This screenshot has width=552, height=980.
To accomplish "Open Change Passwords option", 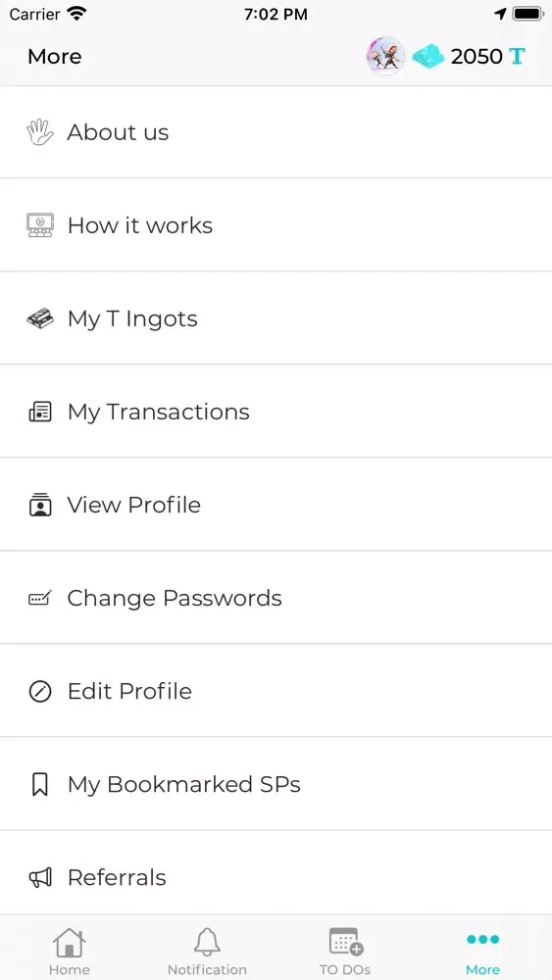I will coord(276,598).
